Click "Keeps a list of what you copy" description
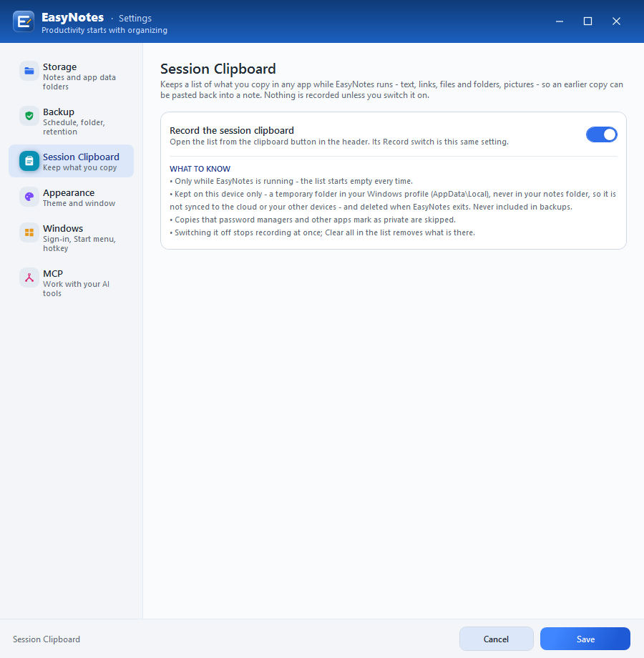This screenshot has height=658, width=644. tap(391, 90)
